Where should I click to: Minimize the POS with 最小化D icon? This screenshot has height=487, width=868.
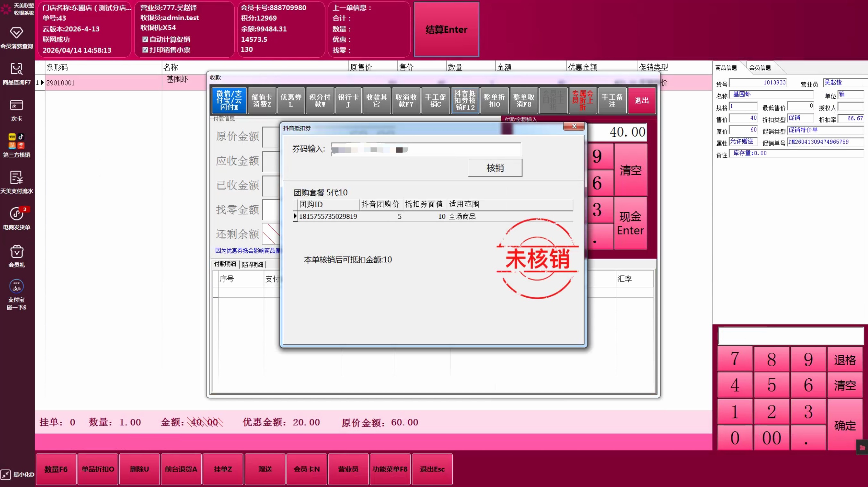click(6, 475)
